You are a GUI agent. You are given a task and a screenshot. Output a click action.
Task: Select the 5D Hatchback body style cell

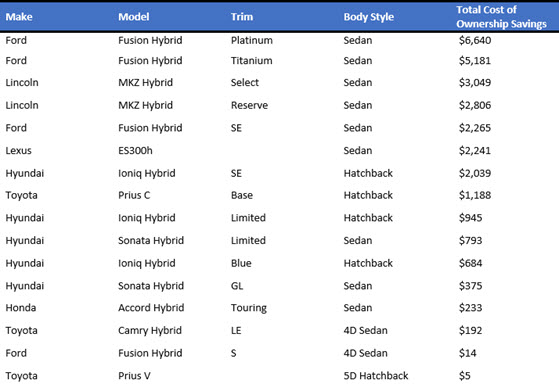pos(376,376)
